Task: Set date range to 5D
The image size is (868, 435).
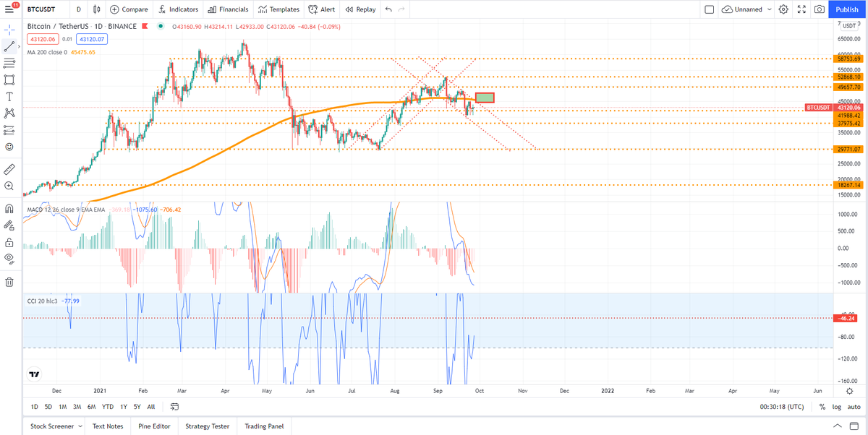Action: point(48,407)
